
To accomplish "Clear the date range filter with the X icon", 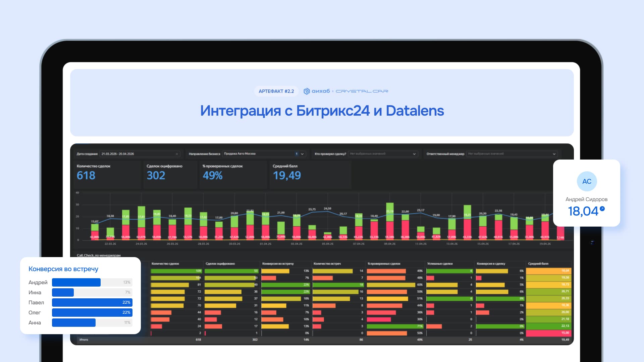I will point(177,154).
